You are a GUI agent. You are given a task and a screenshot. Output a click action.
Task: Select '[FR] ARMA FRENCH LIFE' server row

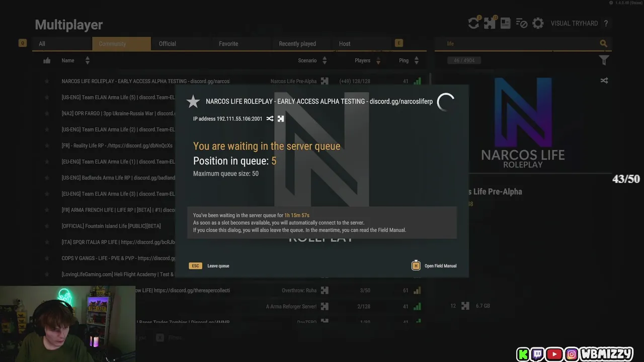click(118, 210)
